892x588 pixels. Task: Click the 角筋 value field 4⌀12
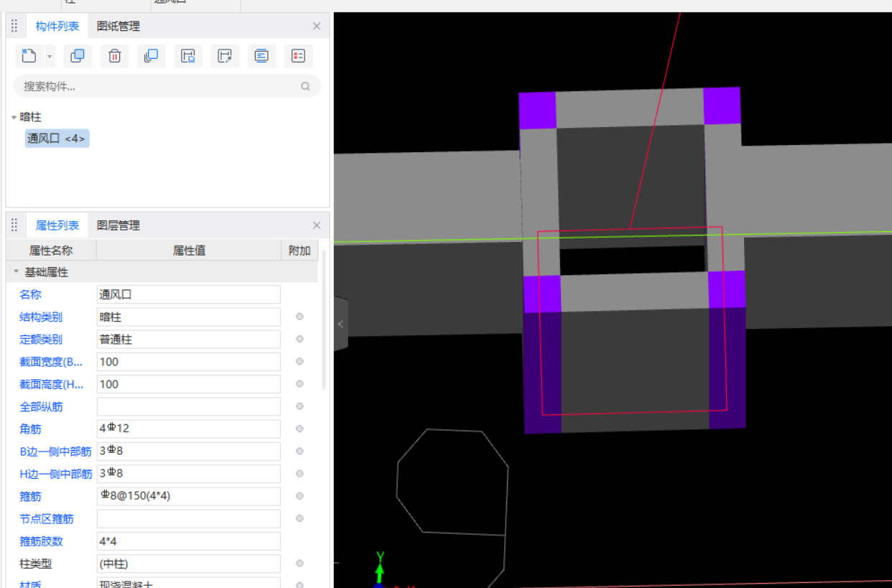pyautogui.click(x=189, y=429)
